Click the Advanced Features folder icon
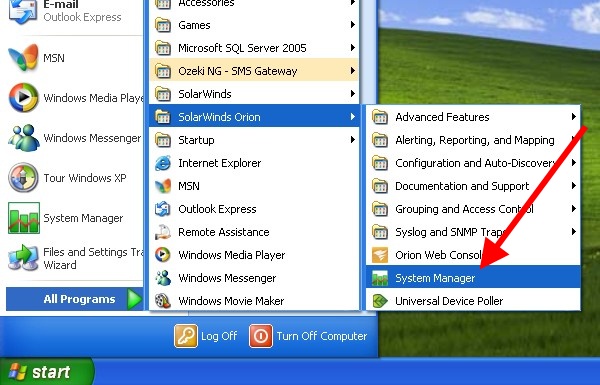The width and height of the screenshot is (600, 385). (x=380, y=117)
